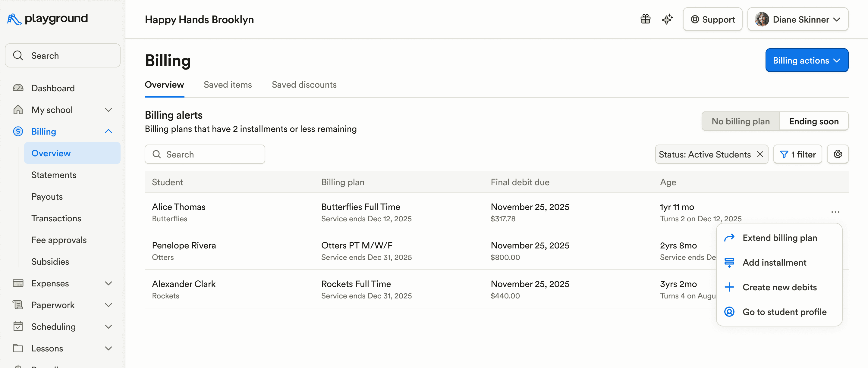
Task: Switch to the Saved discounts tab
Action: click(304, 85)
